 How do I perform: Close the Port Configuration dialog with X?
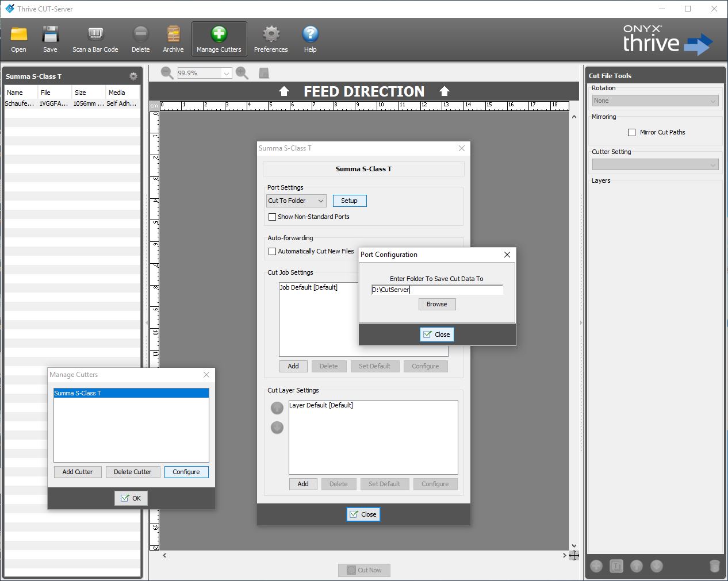(507, 255)
